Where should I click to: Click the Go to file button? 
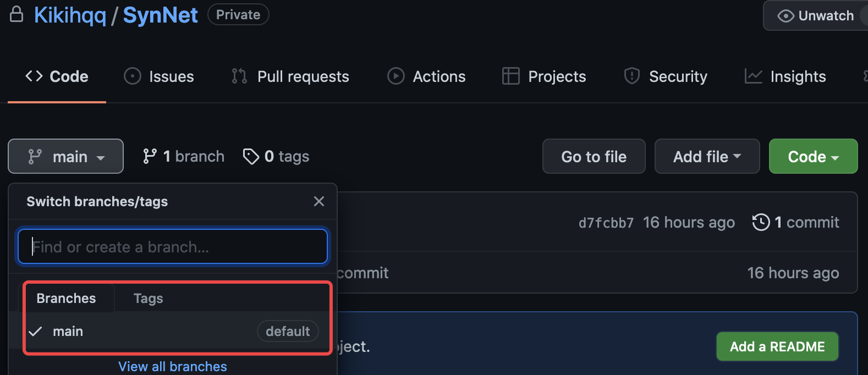[594, 156]
